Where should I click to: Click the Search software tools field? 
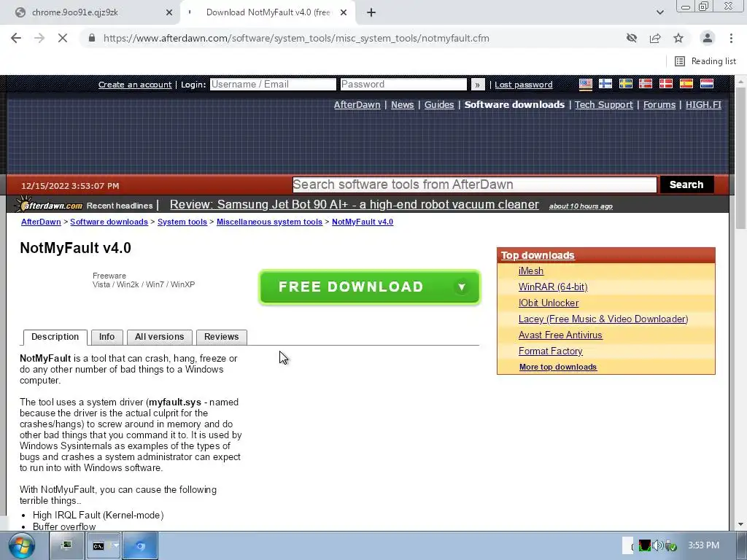[x=474, y=184]
